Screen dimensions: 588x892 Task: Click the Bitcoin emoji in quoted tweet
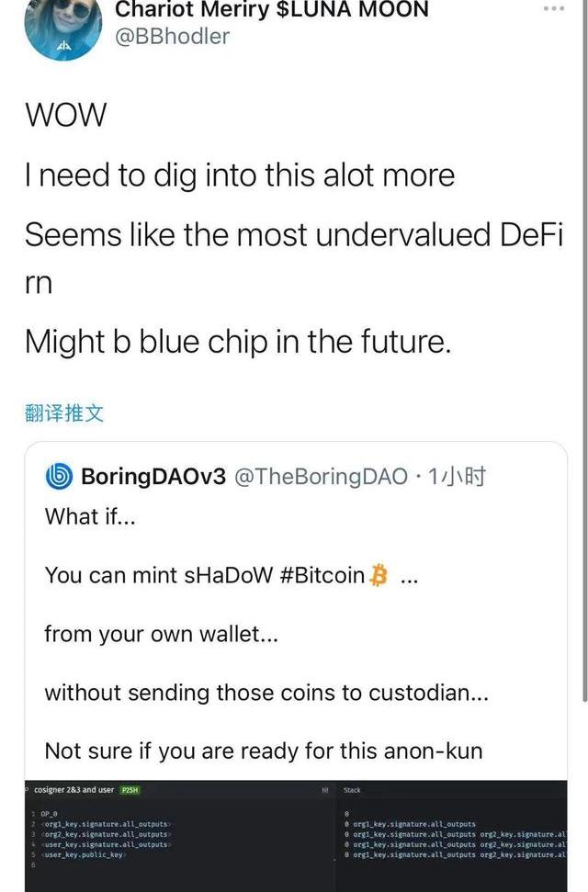coord(379,574)
